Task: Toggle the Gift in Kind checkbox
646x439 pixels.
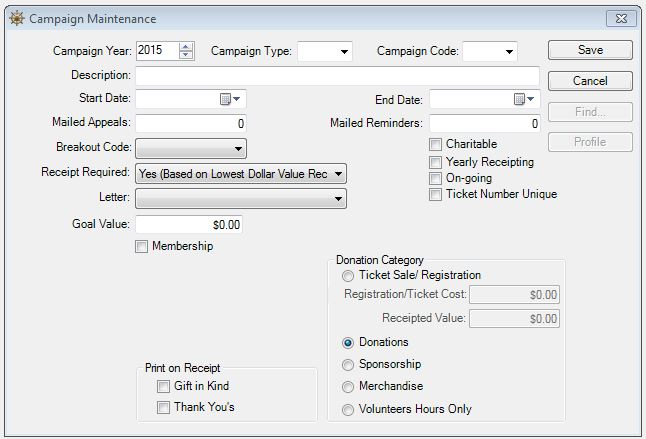Action: coord(163,387)
